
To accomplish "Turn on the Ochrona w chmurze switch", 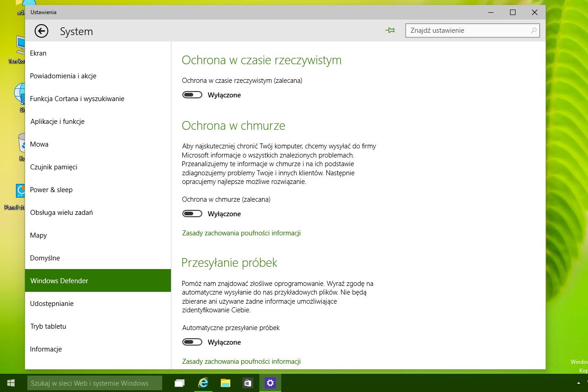I will [192, 214].
